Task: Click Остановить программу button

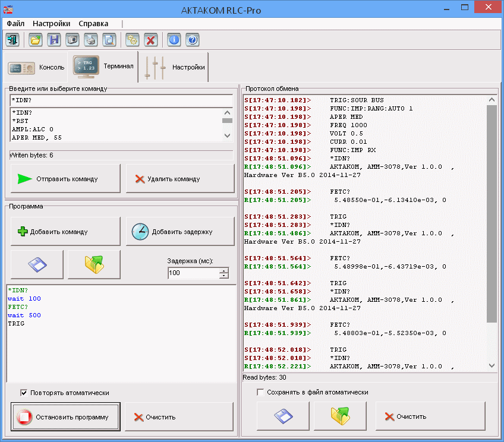Action: (65, 417)
